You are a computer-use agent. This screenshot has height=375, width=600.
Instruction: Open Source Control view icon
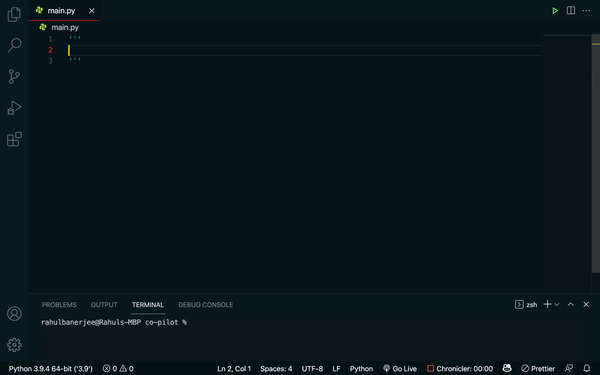pos(14,77)
